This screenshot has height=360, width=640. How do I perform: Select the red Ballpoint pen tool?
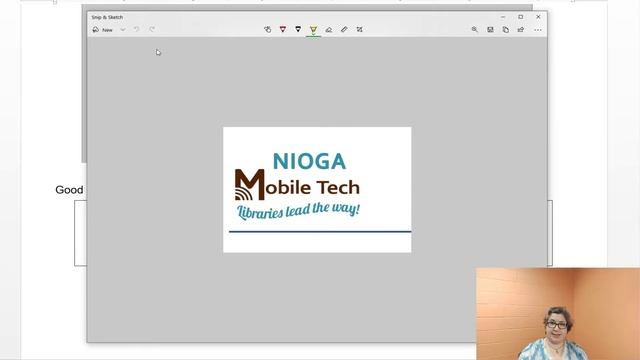(283, 29)
